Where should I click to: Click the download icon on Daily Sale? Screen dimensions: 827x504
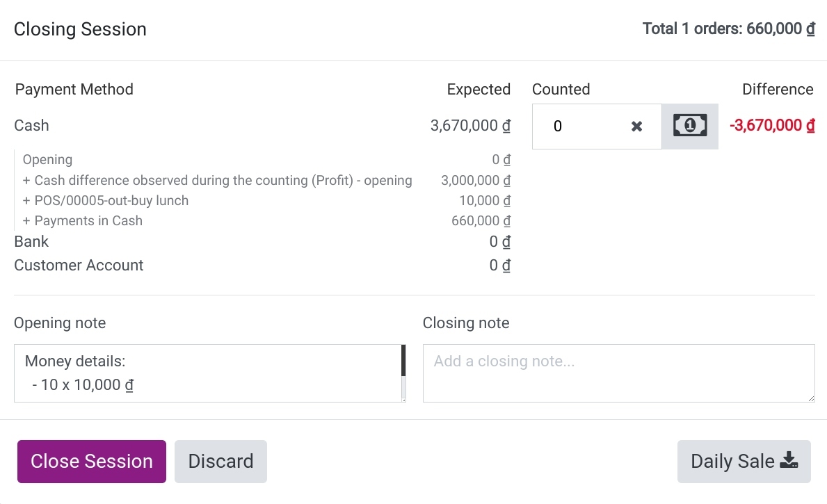(789, 460)
